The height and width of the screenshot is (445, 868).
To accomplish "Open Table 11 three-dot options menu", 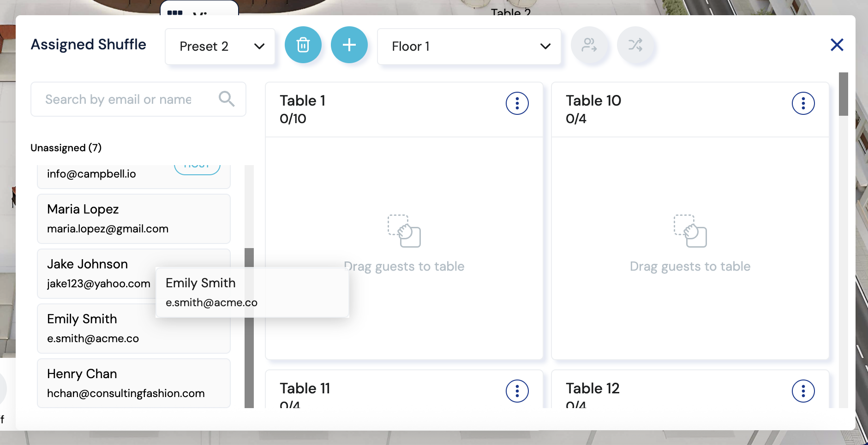I will click(517, 391).
